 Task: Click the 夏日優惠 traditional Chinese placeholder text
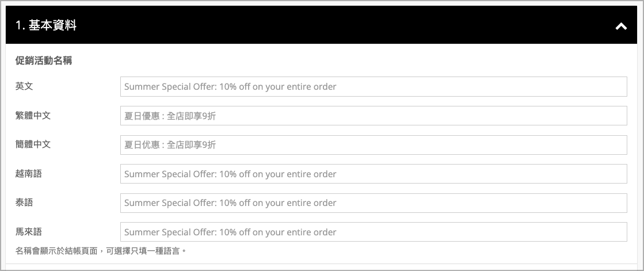(x=170, y=116)
